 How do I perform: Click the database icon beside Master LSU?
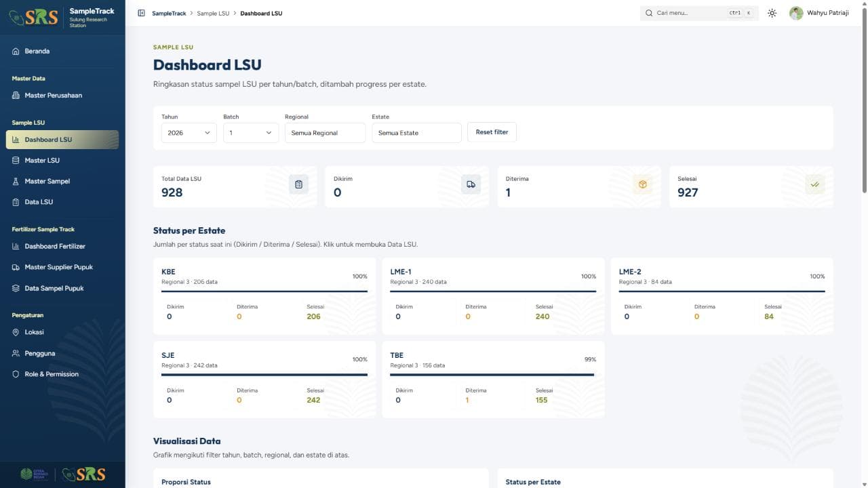[16, 160]
